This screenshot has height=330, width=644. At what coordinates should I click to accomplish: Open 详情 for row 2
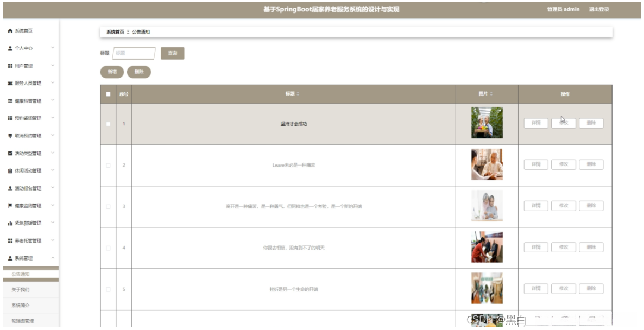point(536,164)
